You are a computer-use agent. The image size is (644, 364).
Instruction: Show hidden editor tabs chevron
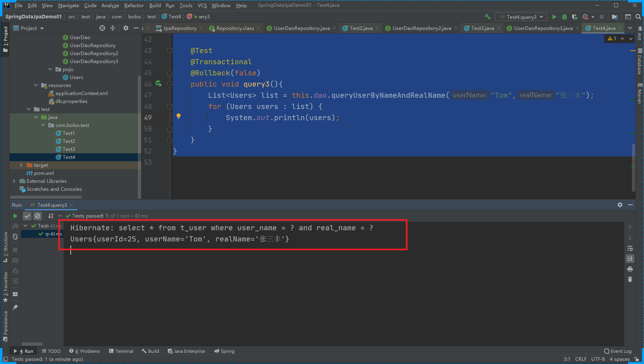click(x=630, y=28)
